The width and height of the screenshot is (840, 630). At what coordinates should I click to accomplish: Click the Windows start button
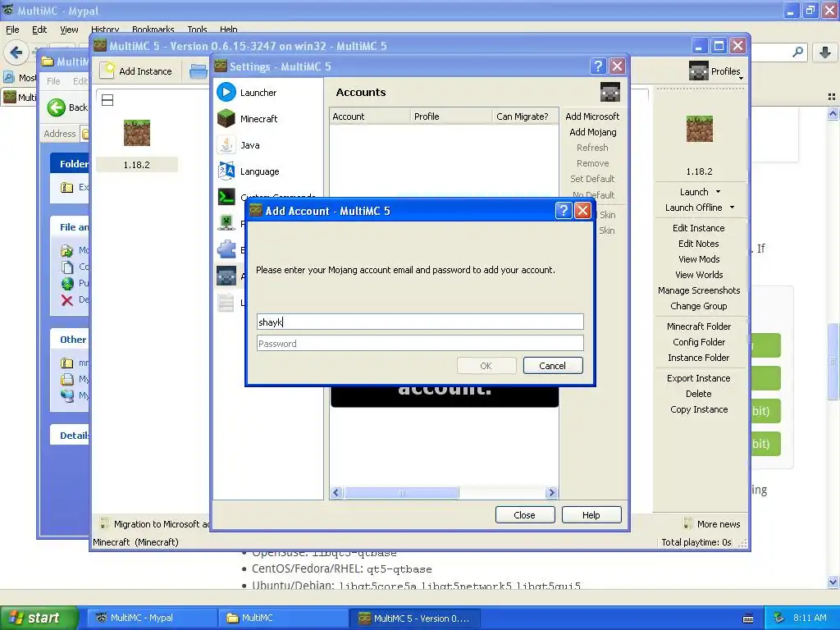pyautogui.click(x=39, y=618)
